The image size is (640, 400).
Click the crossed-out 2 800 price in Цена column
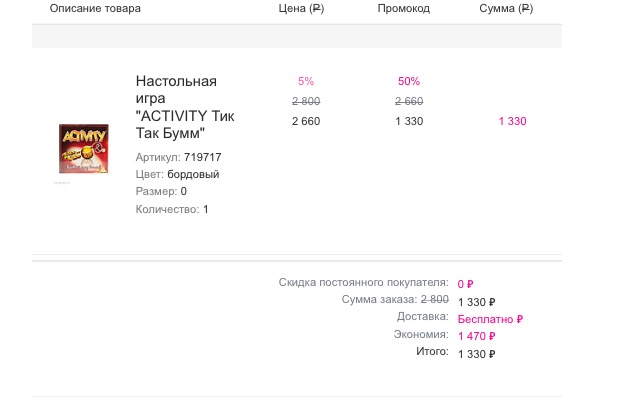pyautogui.click(x=306, y=101)
